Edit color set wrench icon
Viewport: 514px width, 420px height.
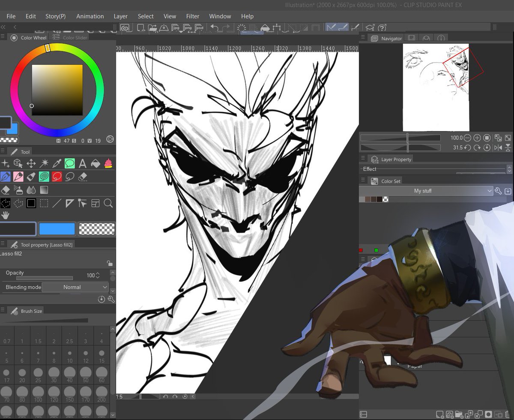[498, 191]
